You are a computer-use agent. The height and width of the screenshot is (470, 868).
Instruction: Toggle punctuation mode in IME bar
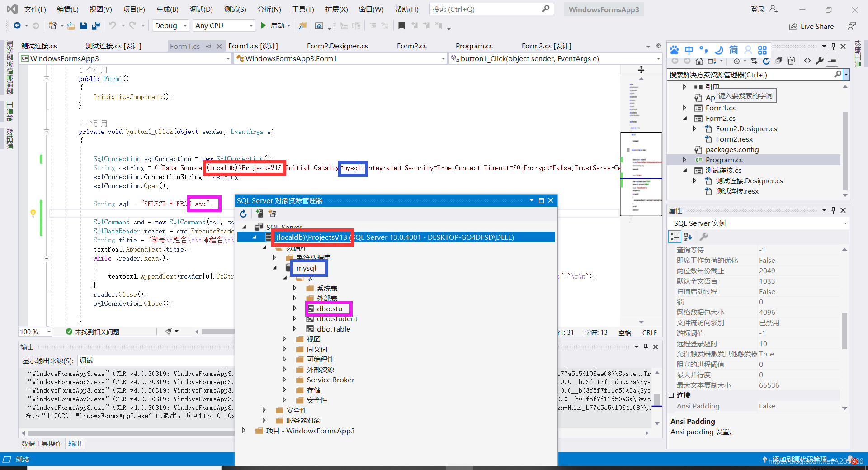(x=703, y=50)
